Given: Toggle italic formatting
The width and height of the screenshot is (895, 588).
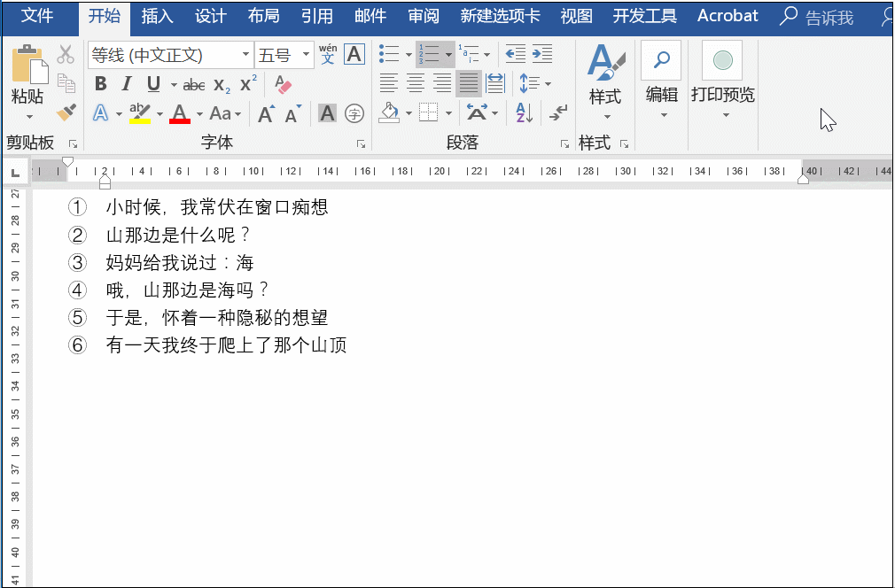Looking at the screenshot, I should coord(127,84).
